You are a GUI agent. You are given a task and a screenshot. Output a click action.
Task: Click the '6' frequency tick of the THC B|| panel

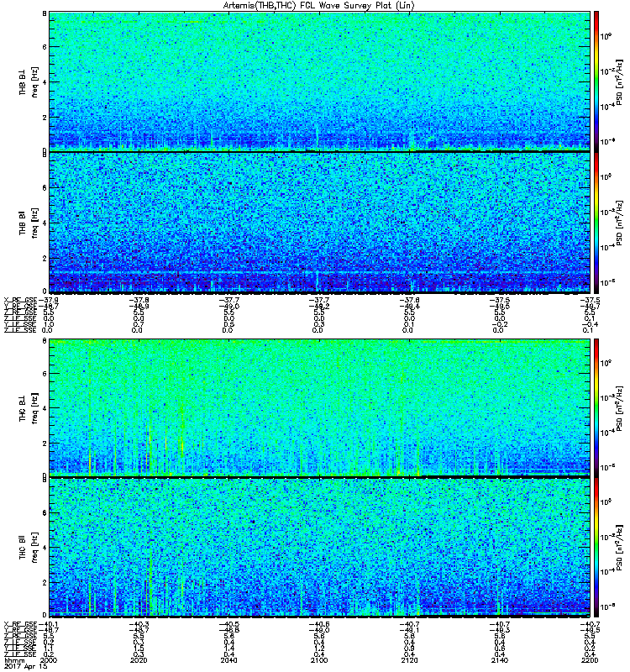point(45,512)
